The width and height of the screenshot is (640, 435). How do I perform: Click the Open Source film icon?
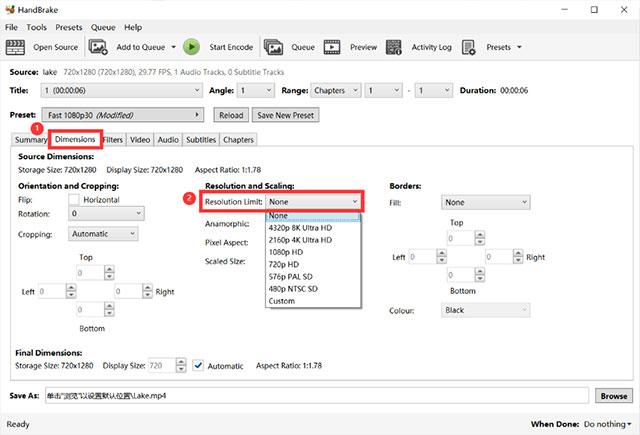point(16,47)
